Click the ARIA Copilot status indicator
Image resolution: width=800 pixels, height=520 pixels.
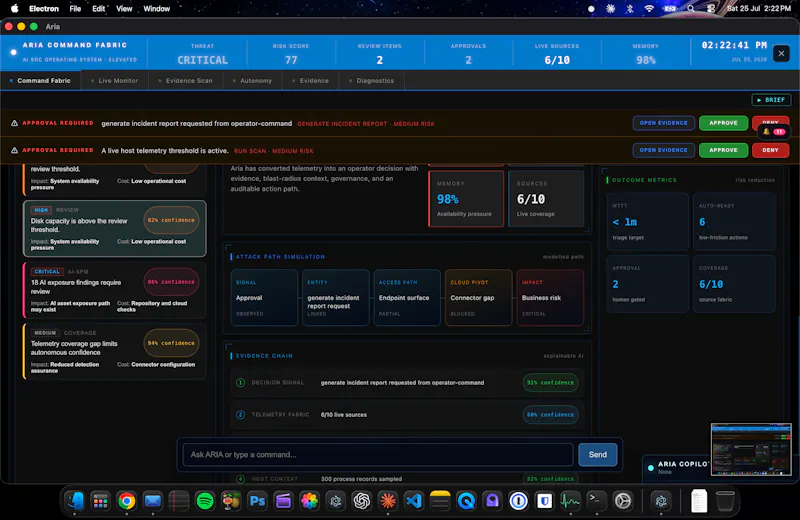click(x=651, y=467)
